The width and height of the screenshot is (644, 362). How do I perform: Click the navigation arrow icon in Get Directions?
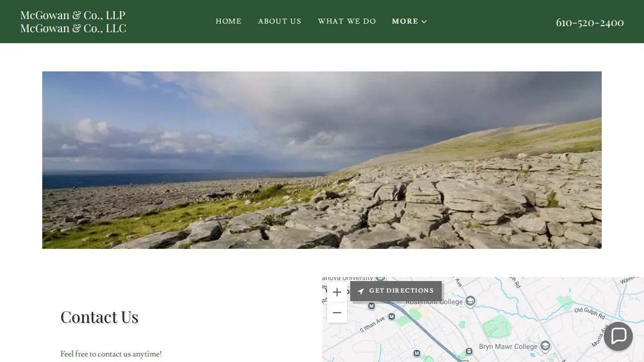(x=361, y=291)
